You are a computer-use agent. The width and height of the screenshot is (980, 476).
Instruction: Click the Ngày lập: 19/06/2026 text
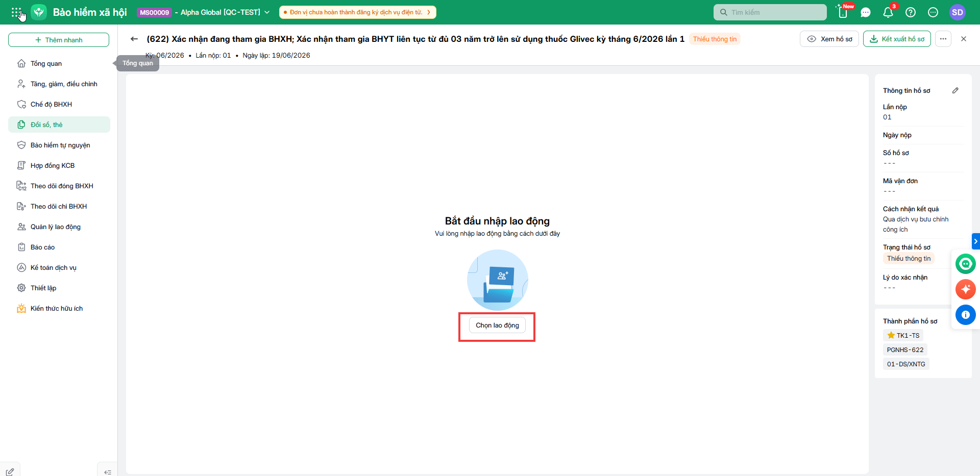(276, 55)
